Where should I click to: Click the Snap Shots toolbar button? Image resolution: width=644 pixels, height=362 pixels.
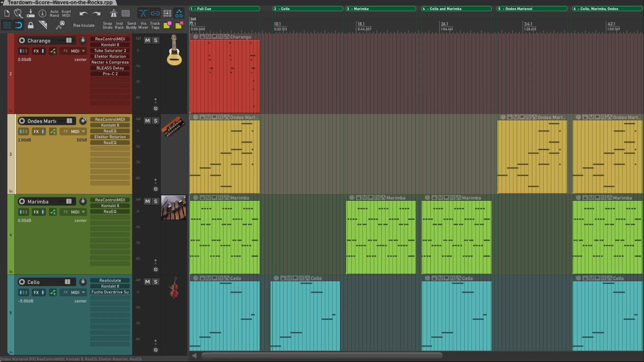click(107, 25)
